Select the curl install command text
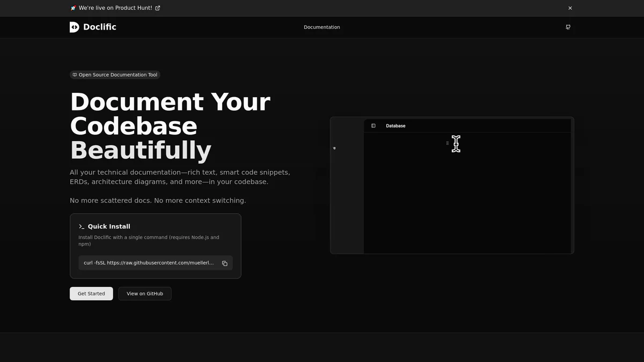644x362 pixels. (149, 263)
